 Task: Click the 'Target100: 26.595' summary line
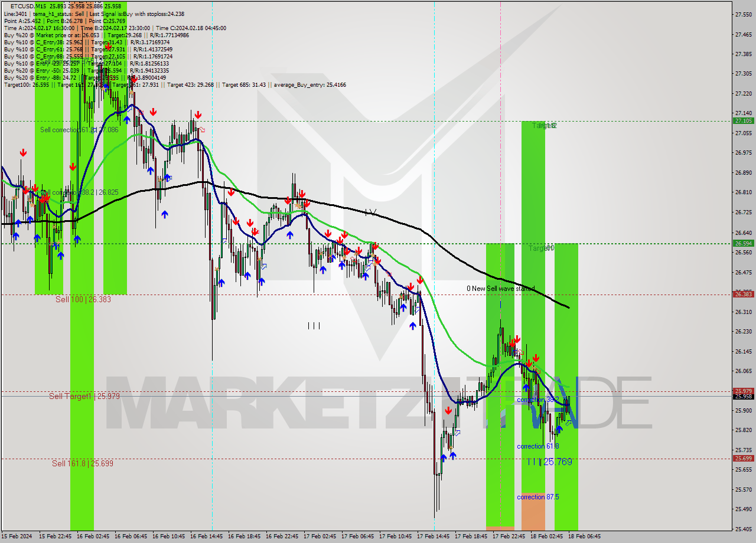point(175,85)
